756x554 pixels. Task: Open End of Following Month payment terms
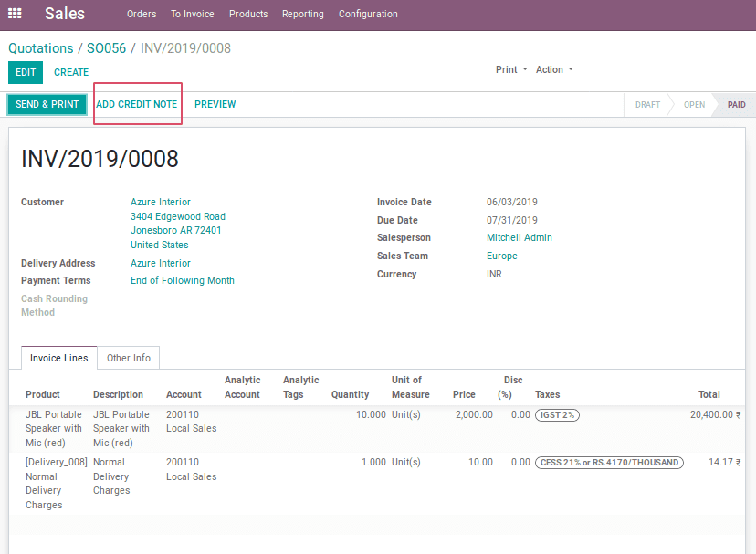pyautogui.click(x=183, y=281)
